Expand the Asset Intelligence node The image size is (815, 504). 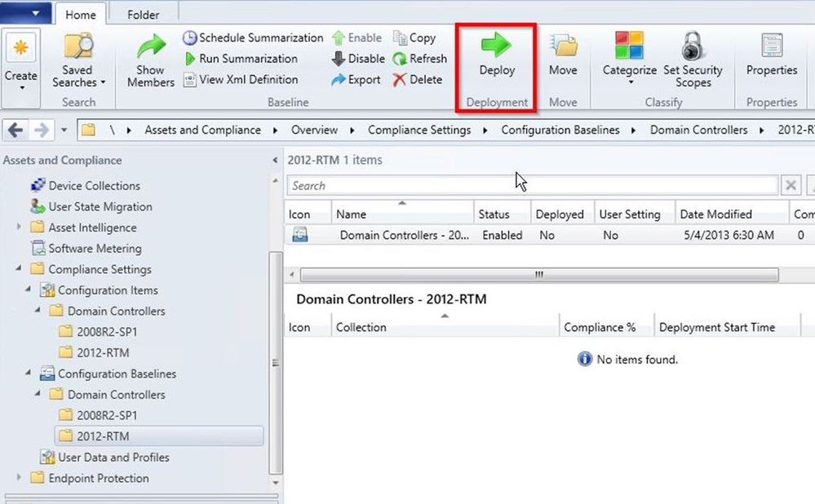pyautogui.click(x=20, y=227)
